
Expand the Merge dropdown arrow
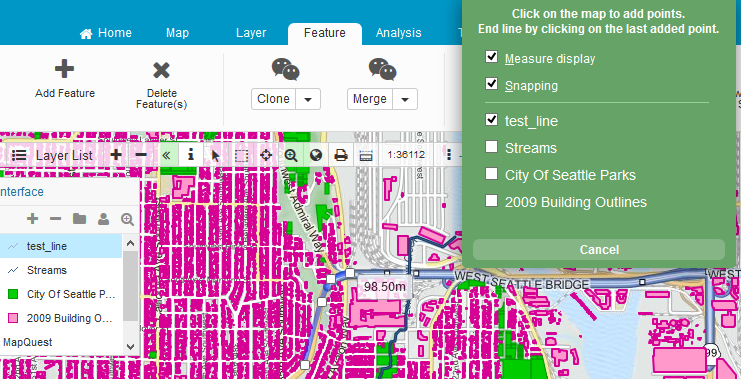[405, 99]
